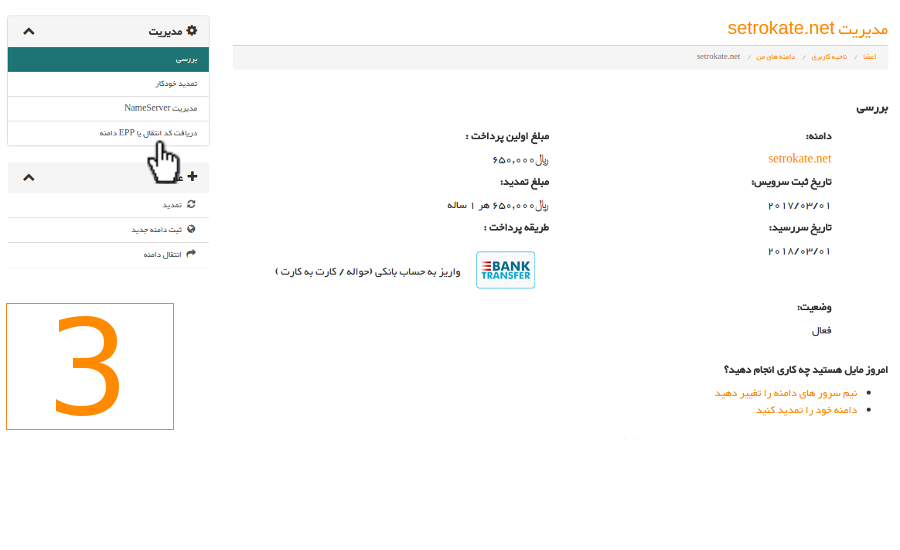Screen dimensions: 900x550
Task: Click the امروز مایل هستید چه کاری انجام دهید question
Action: click(x=806, y=370)
